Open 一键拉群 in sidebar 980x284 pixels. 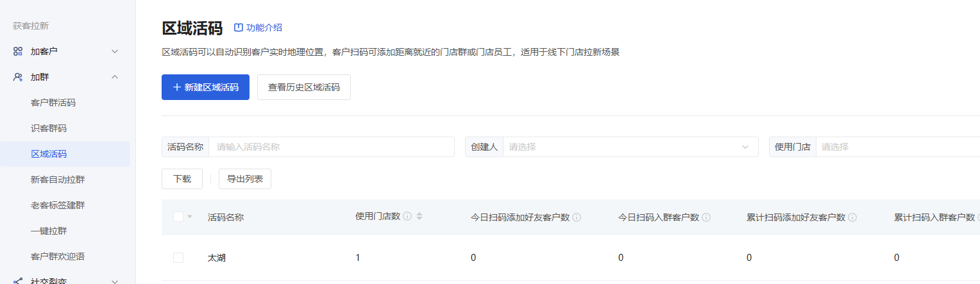(49, 231)
